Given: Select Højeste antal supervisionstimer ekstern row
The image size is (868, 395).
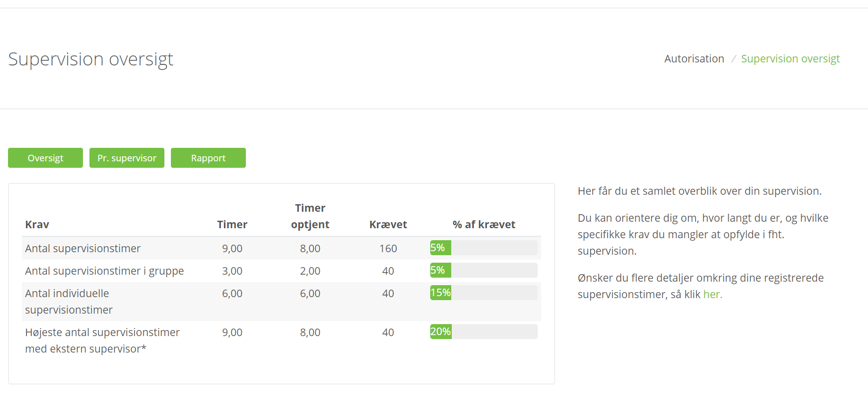Looking at the screenshot, I should pos(102,340).
